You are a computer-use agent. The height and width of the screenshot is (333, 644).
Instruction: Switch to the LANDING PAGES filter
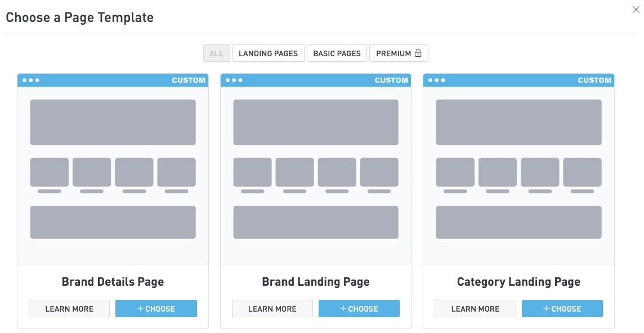point(268,53)
